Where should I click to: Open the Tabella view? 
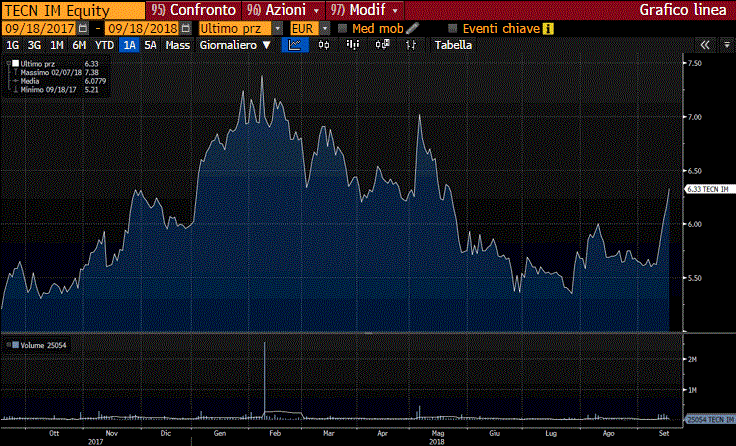click(x=453, y=45)
